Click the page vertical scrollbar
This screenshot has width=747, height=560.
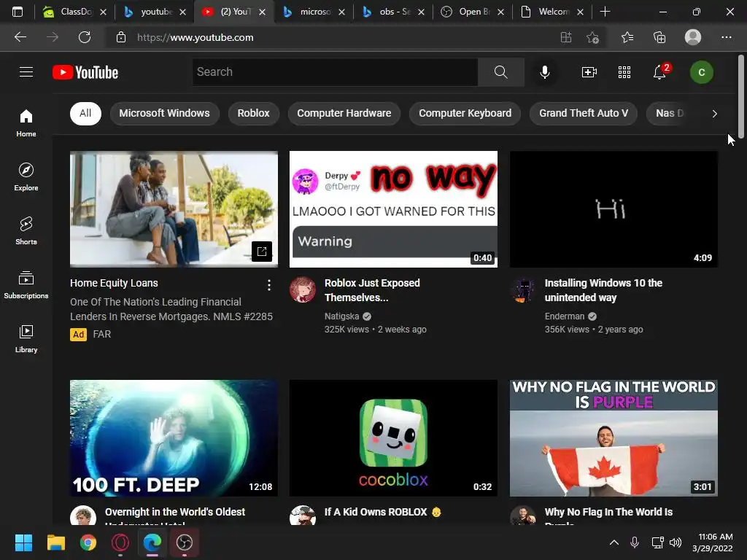click(741, 96)
